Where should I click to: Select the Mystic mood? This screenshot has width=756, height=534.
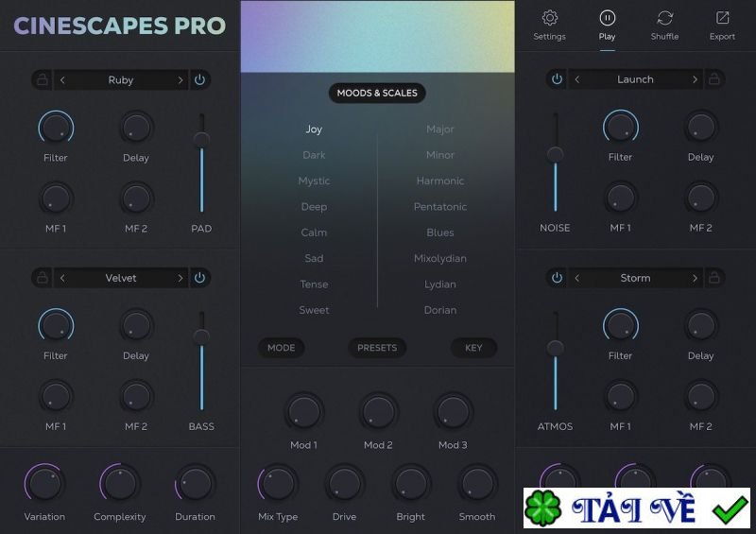tap(314, 181)
